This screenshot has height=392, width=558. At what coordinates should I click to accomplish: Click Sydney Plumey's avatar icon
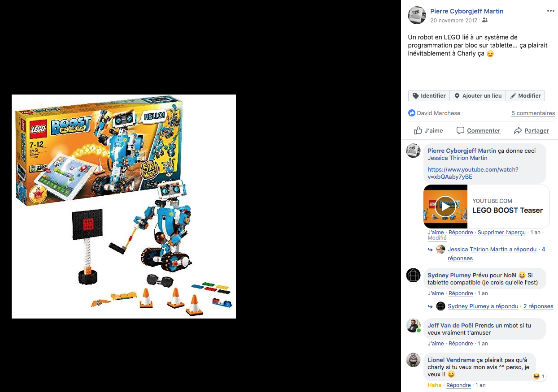(413, 275)
